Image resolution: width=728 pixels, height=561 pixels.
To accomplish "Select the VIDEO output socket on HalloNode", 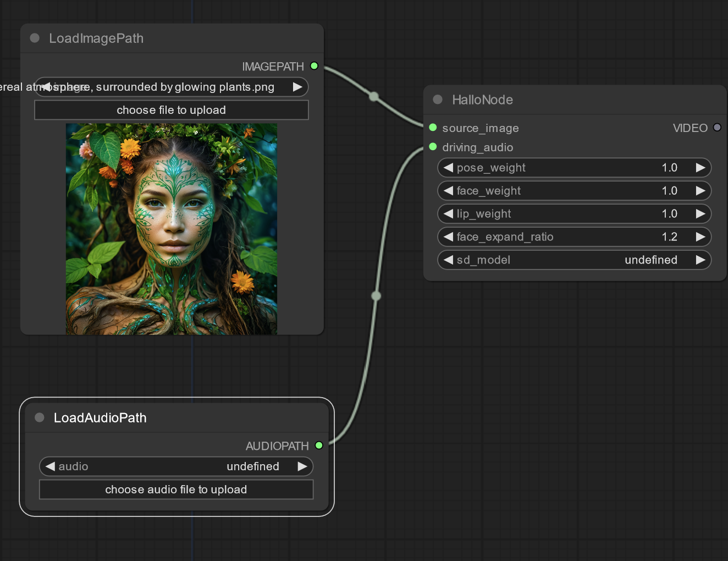I will click(x=717, y=127).
